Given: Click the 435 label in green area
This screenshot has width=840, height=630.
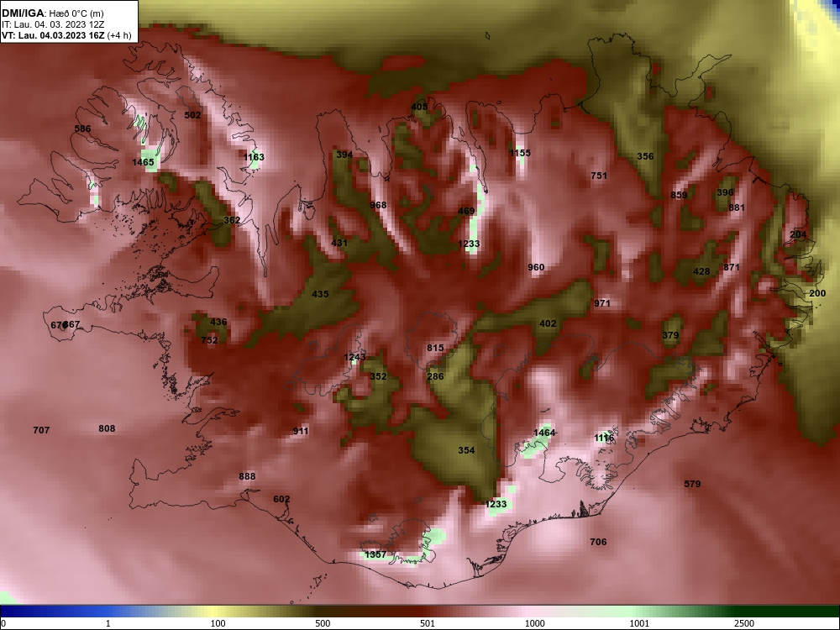Looking at the screenshot, I should (x=320, y=294).
